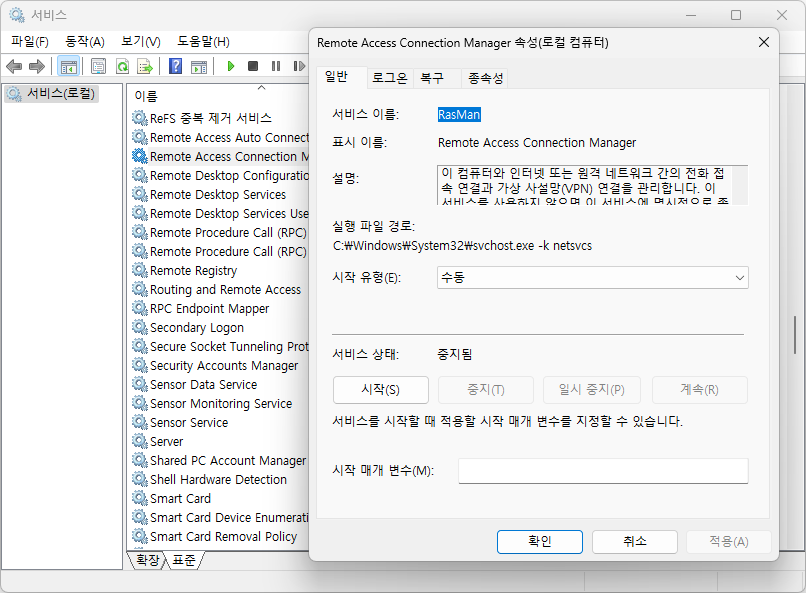
Task: Select Shared PC Account Manager row
Action: (220, 460)
